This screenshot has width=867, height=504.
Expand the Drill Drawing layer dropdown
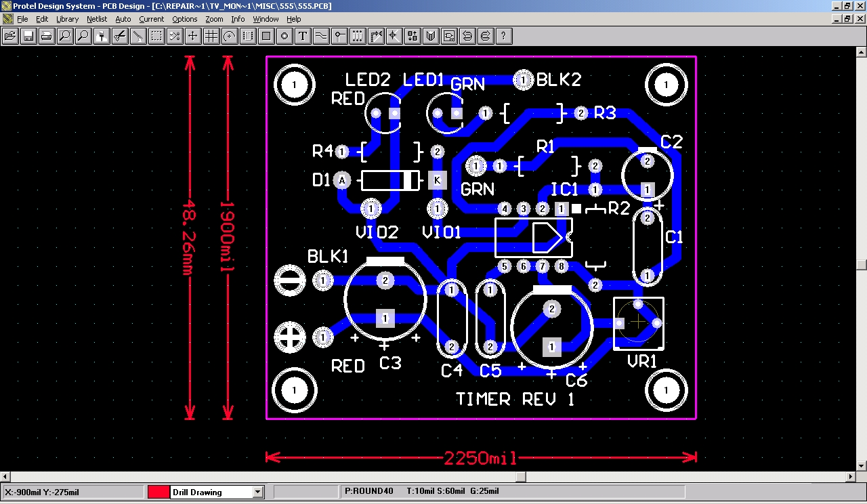[x=257, y=492]
